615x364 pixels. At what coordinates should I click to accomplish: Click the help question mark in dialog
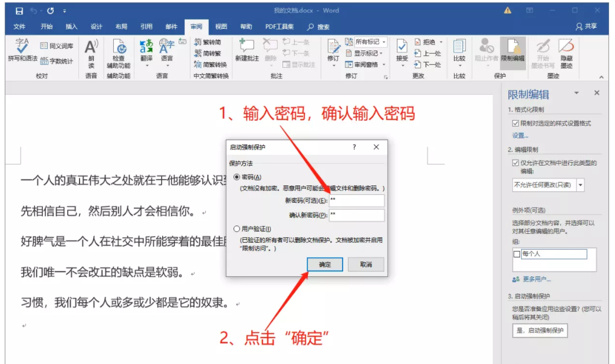(x=354, y=147)
